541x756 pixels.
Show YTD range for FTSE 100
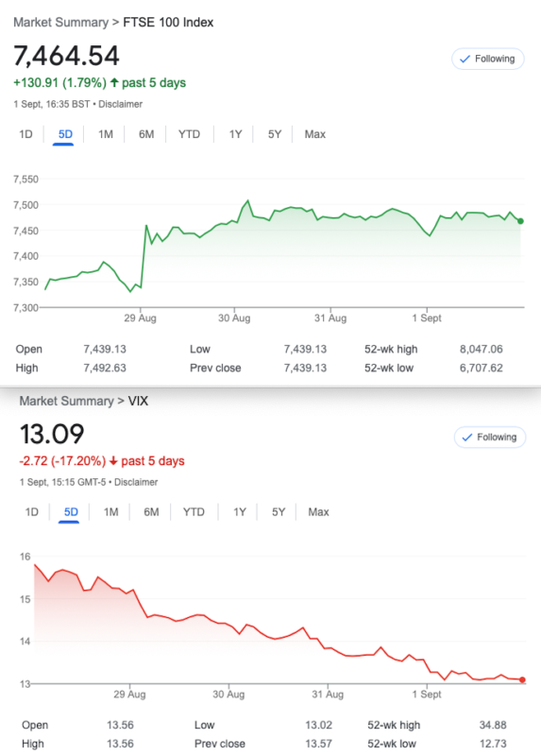(x=189, y=134)
